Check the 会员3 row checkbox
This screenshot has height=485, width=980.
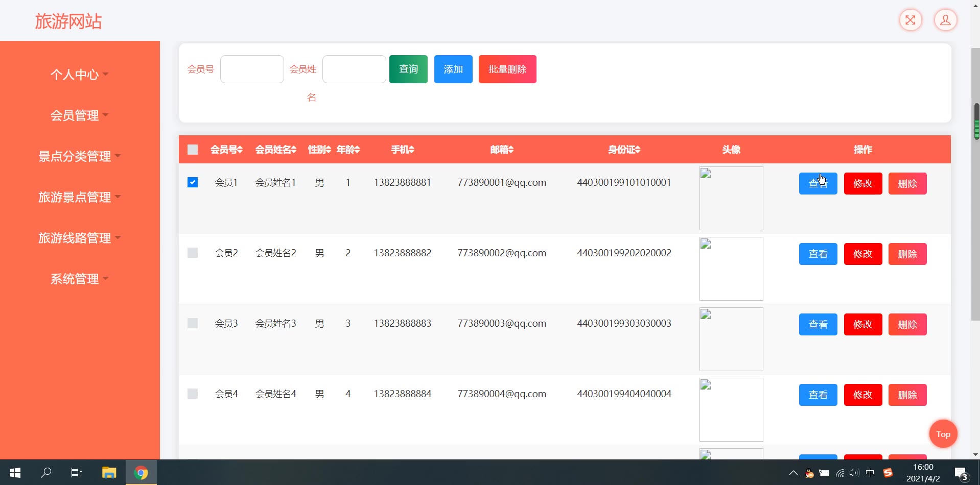[x=193, y=323]
